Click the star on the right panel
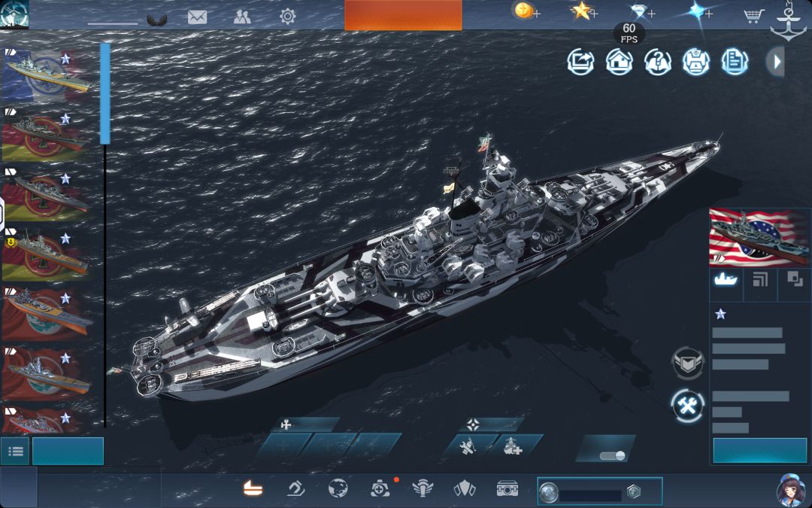Image resolution: width=812 pixels, height=508 pixels. (720, 314)
